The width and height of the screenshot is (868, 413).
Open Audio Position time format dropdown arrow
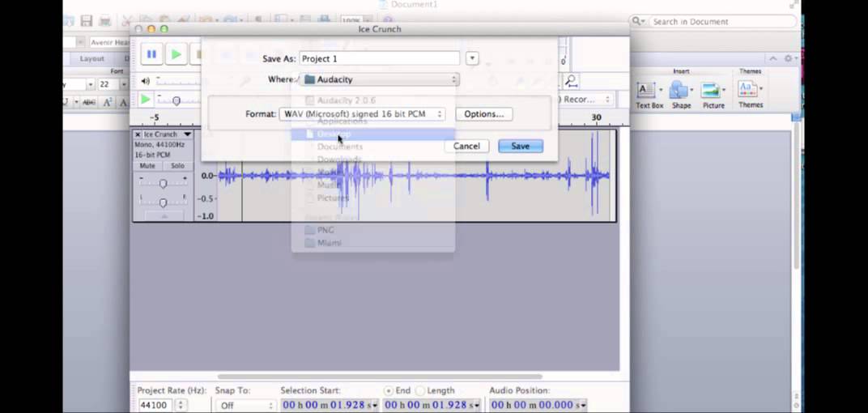(584, 406)
